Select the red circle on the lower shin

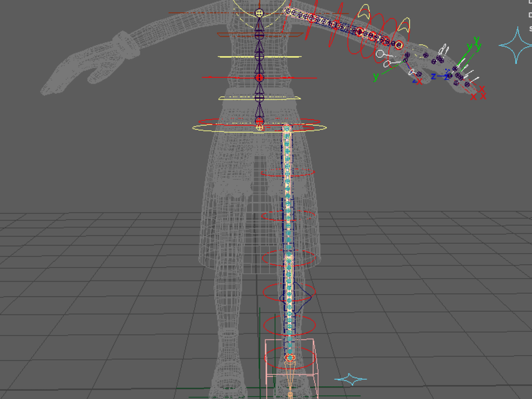[x=289, y=326]
